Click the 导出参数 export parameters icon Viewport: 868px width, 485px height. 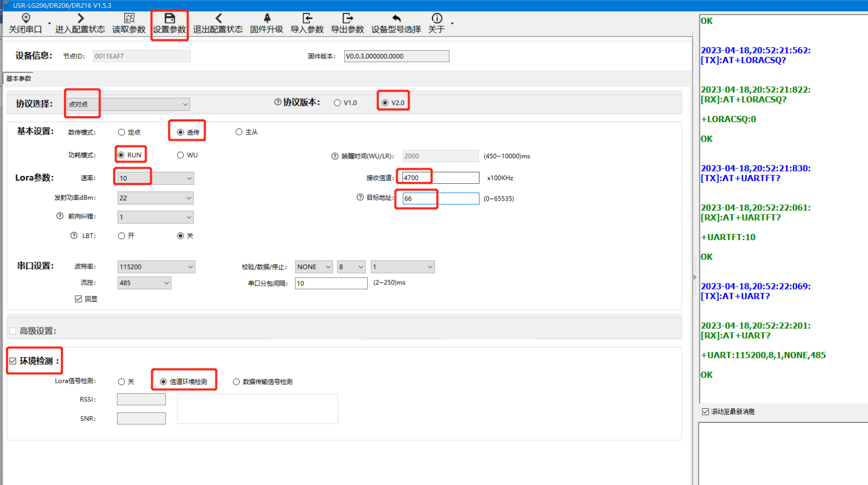click(347, 19)
